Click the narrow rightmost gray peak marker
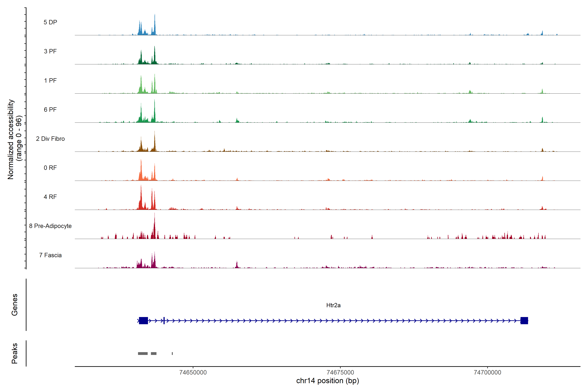Viewport: 588px width, 392px height. tap(172, 353)
